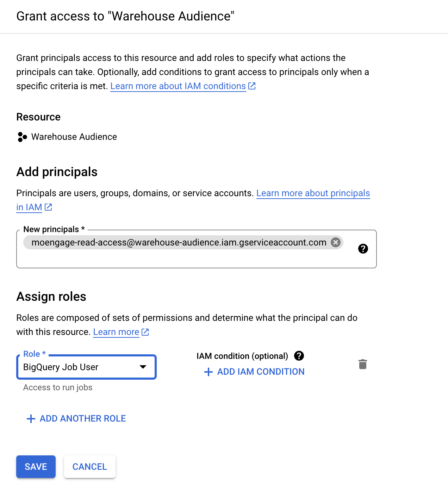Cancel granting access

(89, 467)
